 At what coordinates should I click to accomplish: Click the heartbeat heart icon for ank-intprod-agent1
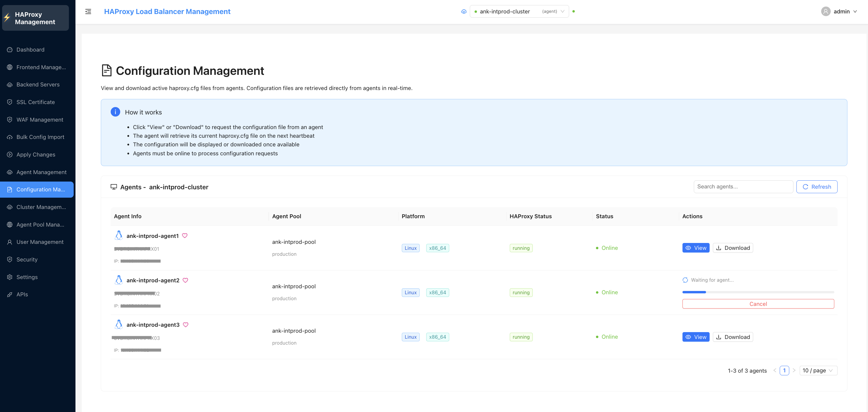(185, 236)
